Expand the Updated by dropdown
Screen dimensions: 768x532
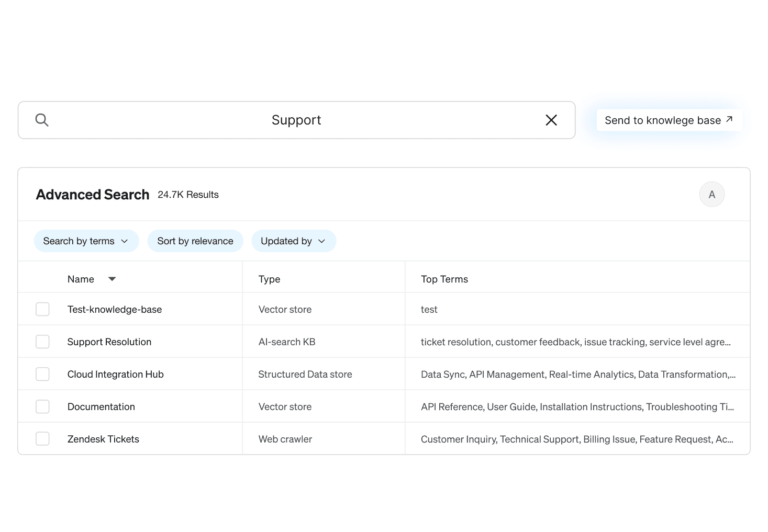294,241
